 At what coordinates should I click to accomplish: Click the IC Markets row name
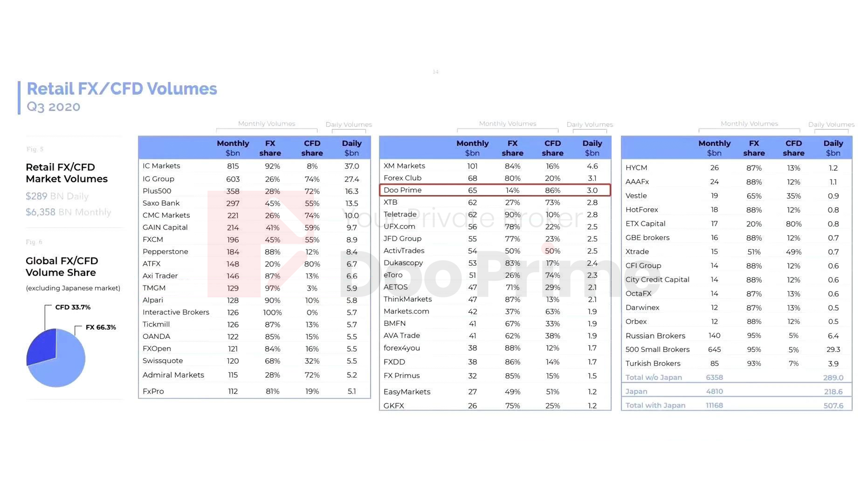[x=161, y=166]
